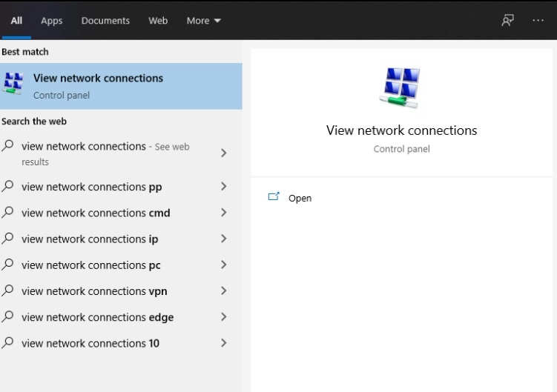The image size is (557, 392).
Task: Expand chevron for the 'pc' suggestion
Action: [223, 265]
